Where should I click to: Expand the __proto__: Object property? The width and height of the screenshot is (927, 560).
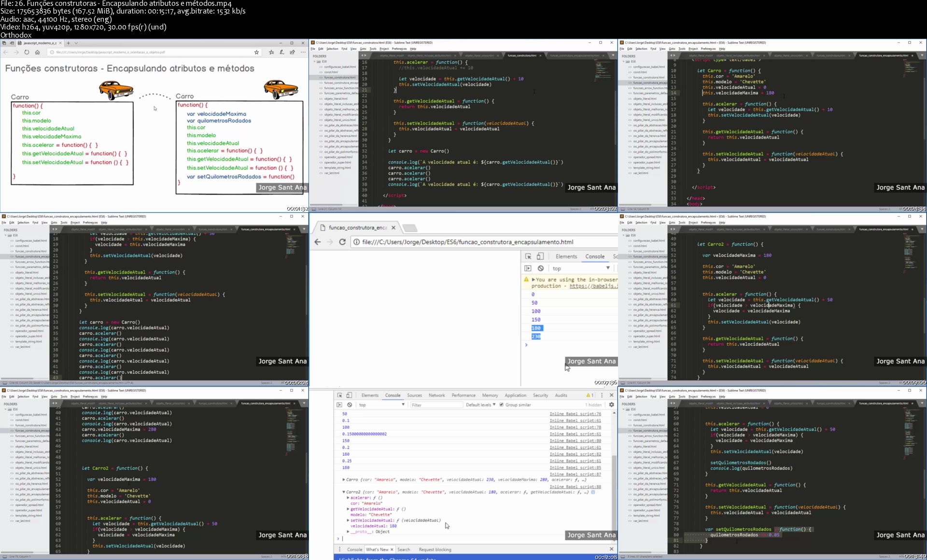coord(348,532)
